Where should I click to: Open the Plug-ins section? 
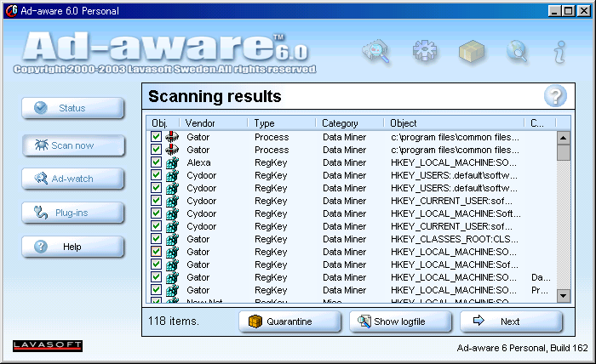pos(73,213)
